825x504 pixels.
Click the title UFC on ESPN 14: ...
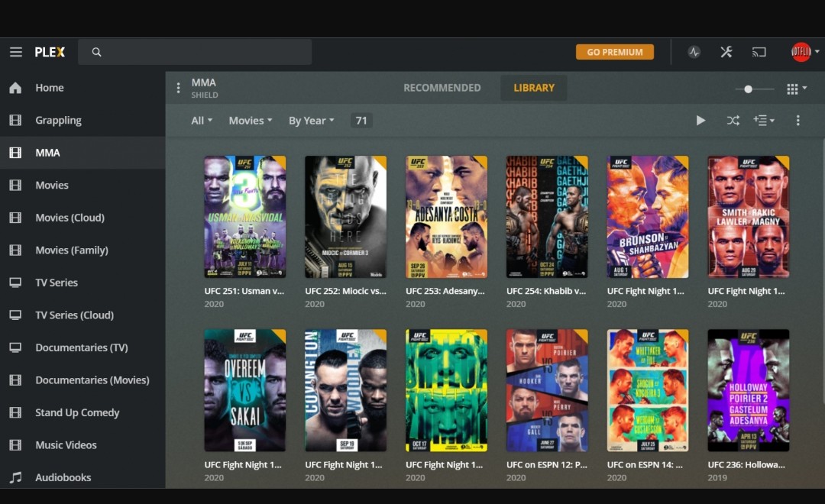coord(645,464)
